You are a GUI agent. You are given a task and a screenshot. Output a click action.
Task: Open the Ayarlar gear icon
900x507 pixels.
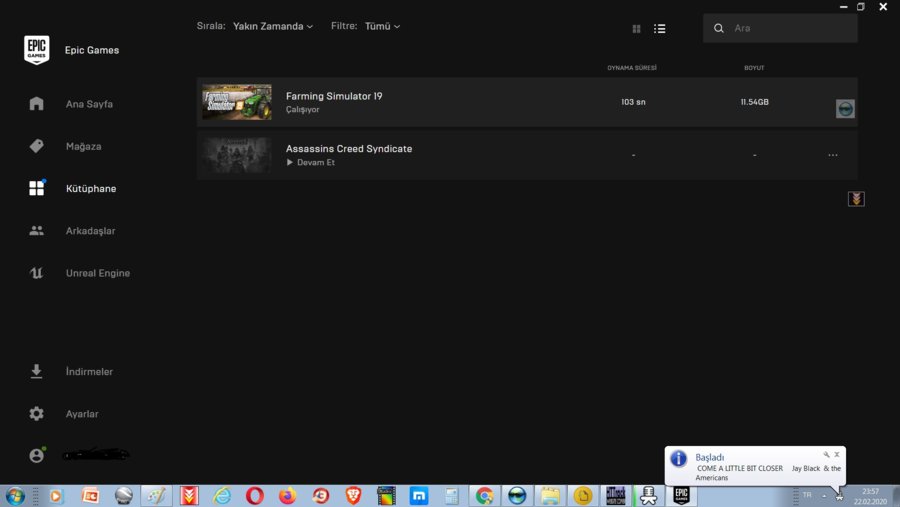[x=36, y=413]
